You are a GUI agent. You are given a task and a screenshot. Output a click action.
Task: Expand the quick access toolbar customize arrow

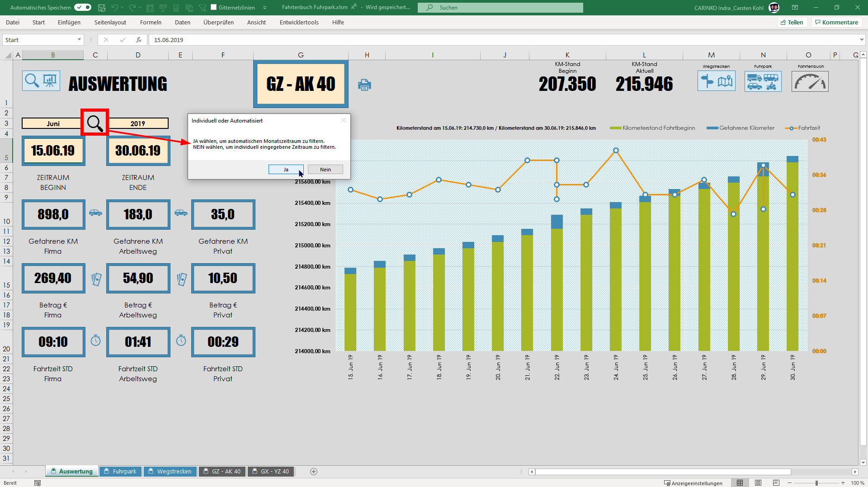(264, 7)
